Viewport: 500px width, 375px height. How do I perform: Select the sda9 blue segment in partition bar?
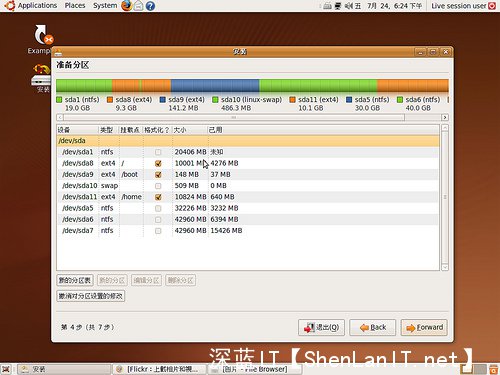tap(215, 86)
